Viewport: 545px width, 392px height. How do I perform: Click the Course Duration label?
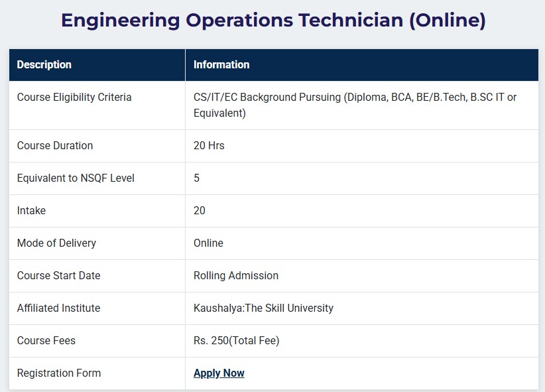point(55,145)
